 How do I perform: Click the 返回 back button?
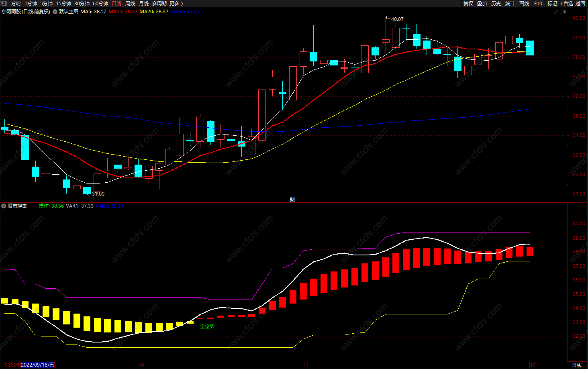point(580,3)
